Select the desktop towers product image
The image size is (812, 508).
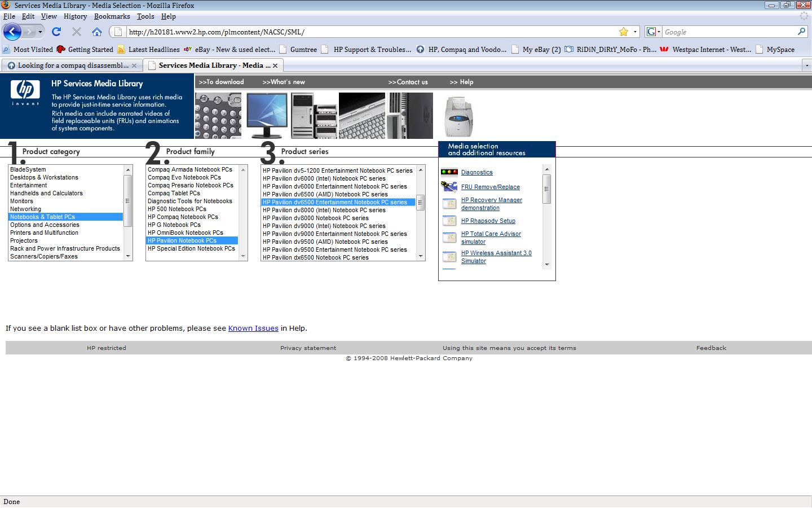[x=314, y=116]
